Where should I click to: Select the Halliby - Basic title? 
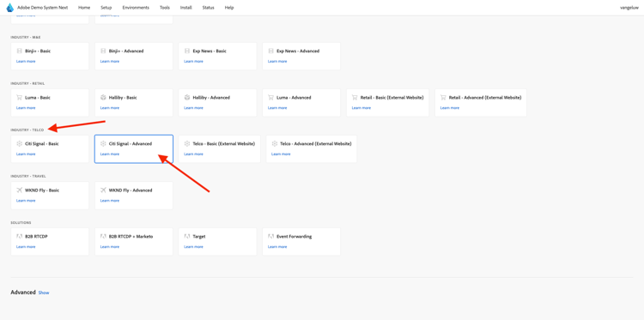[123, 98]
